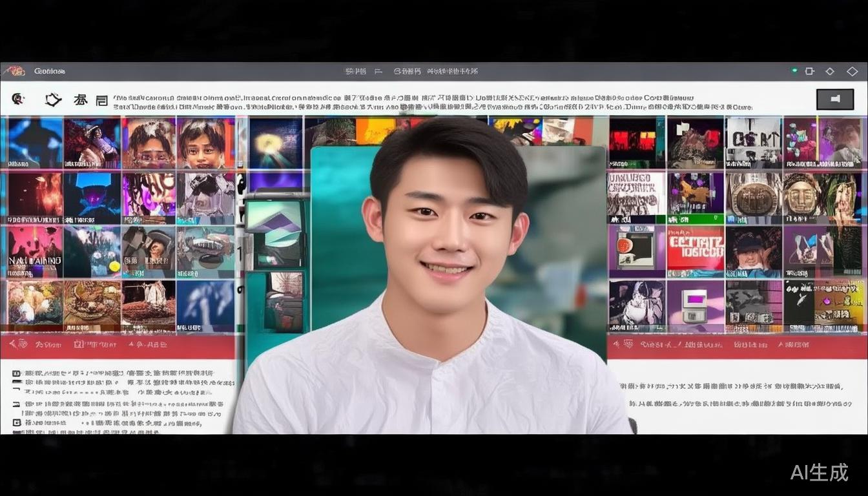Expand the character glyph menu in the top toolbar
The image size is (868, 496).
81,99
